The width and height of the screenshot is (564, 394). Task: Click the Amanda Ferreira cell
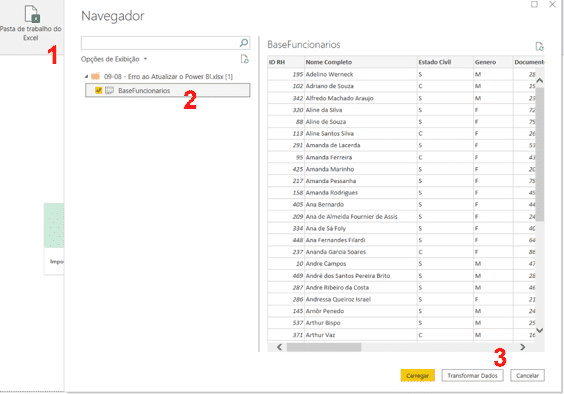tap(361, 157)
